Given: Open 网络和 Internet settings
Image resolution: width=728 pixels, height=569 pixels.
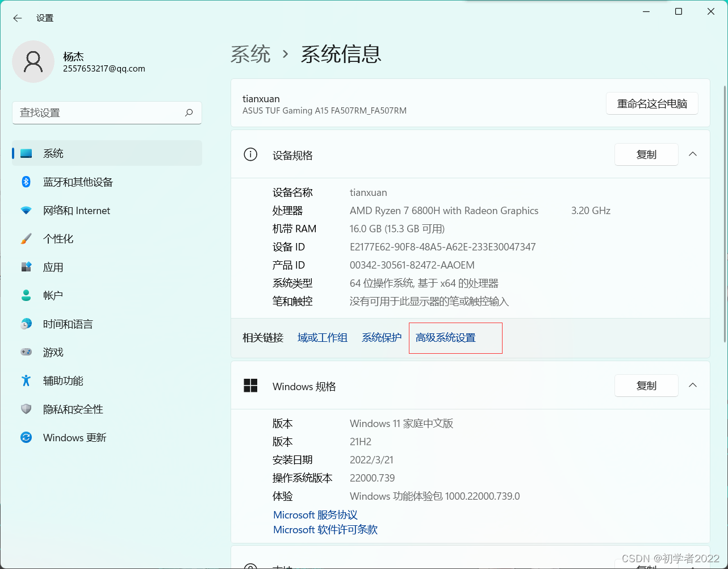Looking at the screenshot, I should pos(107,210).
